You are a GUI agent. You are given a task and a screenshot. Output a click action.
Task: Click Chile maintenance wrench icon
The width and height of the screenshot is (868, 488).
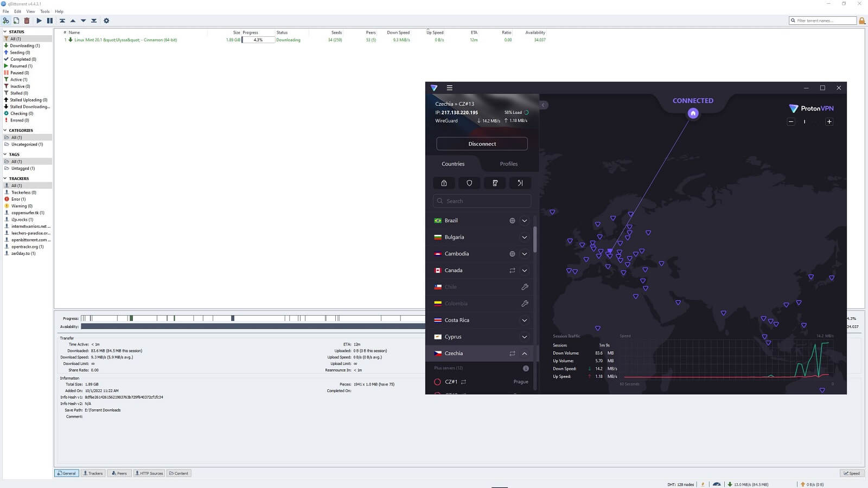click(525, 287)
